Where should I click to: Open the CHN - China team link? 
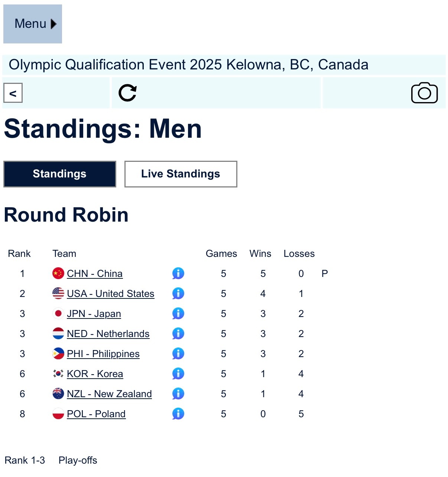tap(95, 274)
